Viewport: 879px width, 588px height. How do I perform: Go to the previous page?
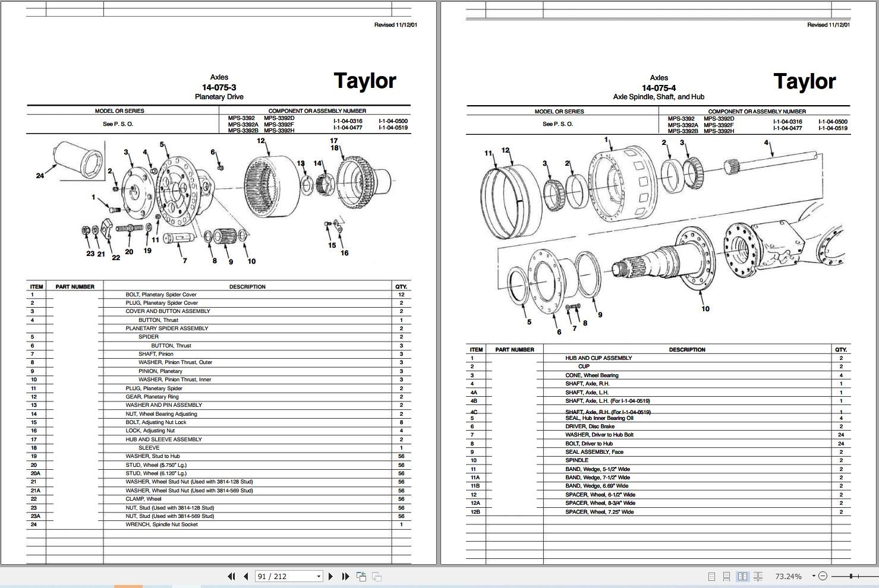pos(245,576)
